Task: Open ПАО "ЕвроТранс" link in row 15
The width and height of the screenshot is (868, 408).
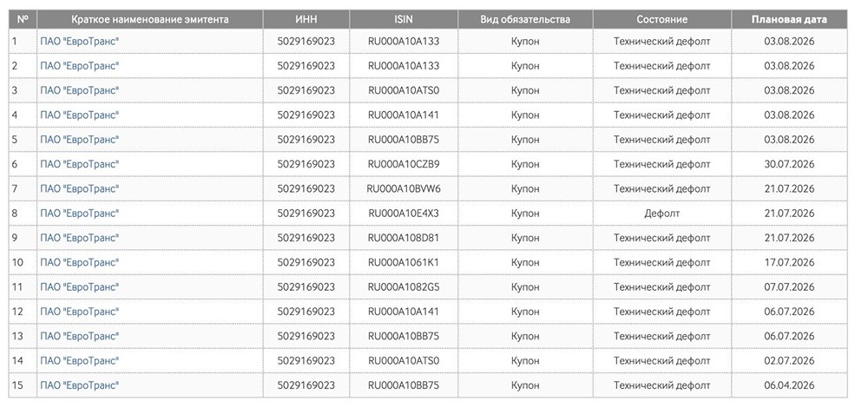Action: [79, 385]
